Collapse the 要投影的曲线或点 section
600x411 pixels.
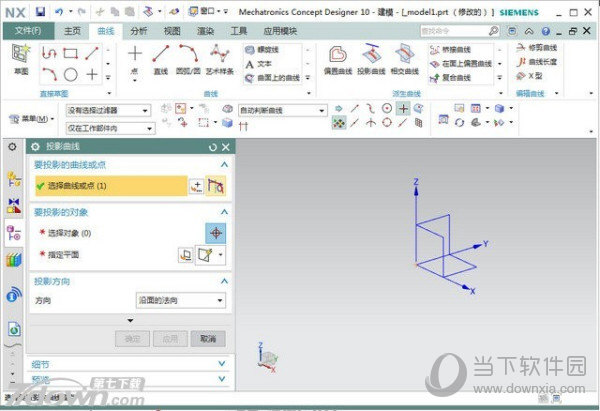[x=224, y=165]
